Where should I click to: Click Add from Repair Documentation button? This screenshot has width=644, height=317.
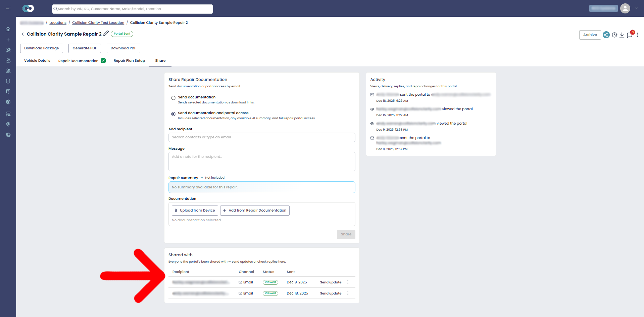(255, 211)
